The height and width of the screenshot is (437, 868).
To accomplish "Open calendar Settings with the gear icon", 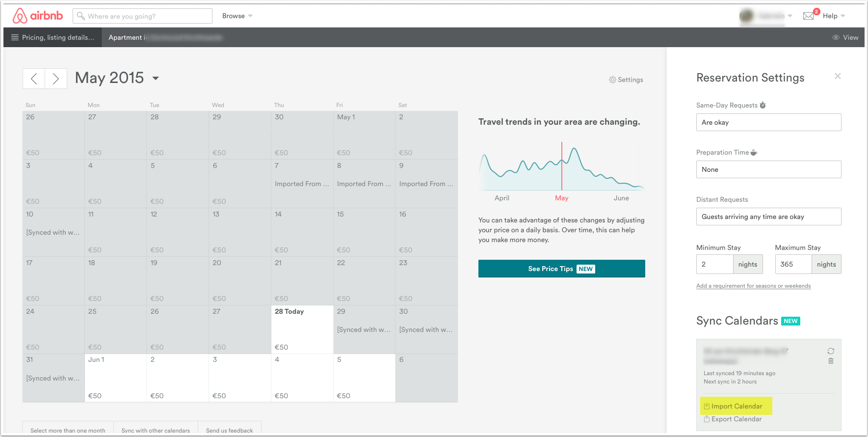I will tap(626, 80).
